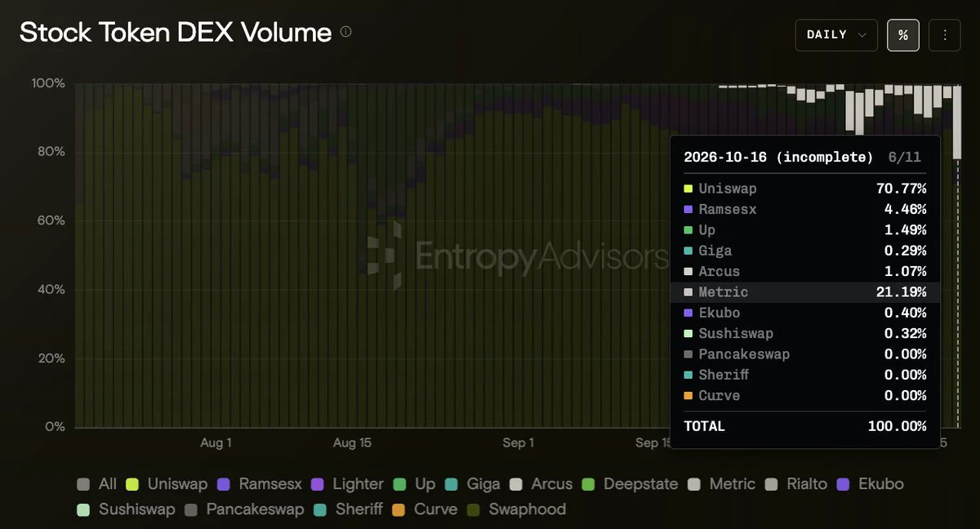Open the DAILY interval dropdown
The width and height of the screenshot is (980, 529).
(836, 35)
